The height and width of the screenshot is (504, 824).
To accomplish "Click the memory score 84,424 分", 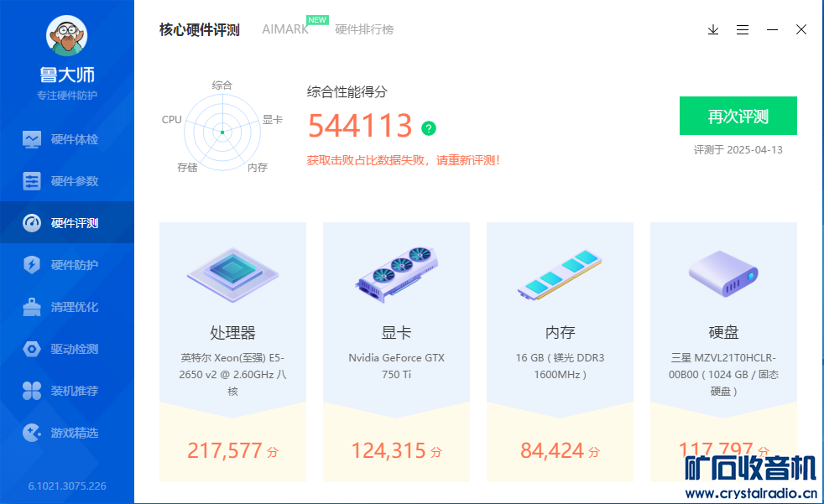I will [x=560, y=450].
